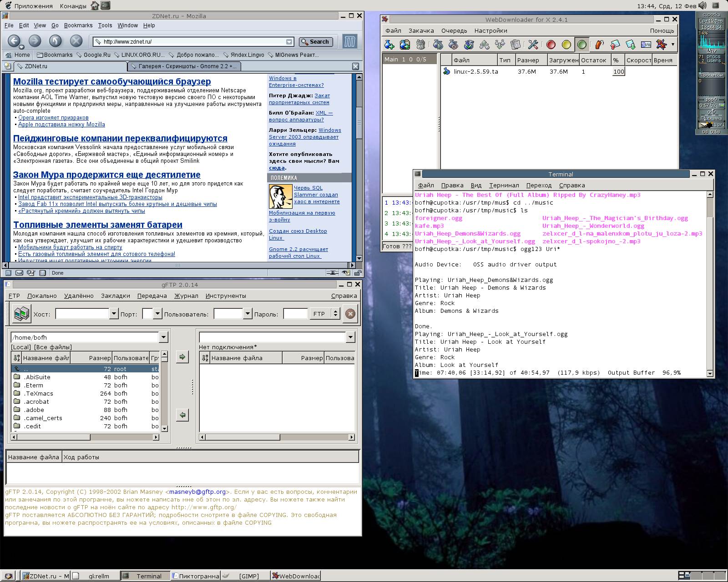Select the green unlimited speed circle
The image size is (728, 582).
tap(582, 45)
